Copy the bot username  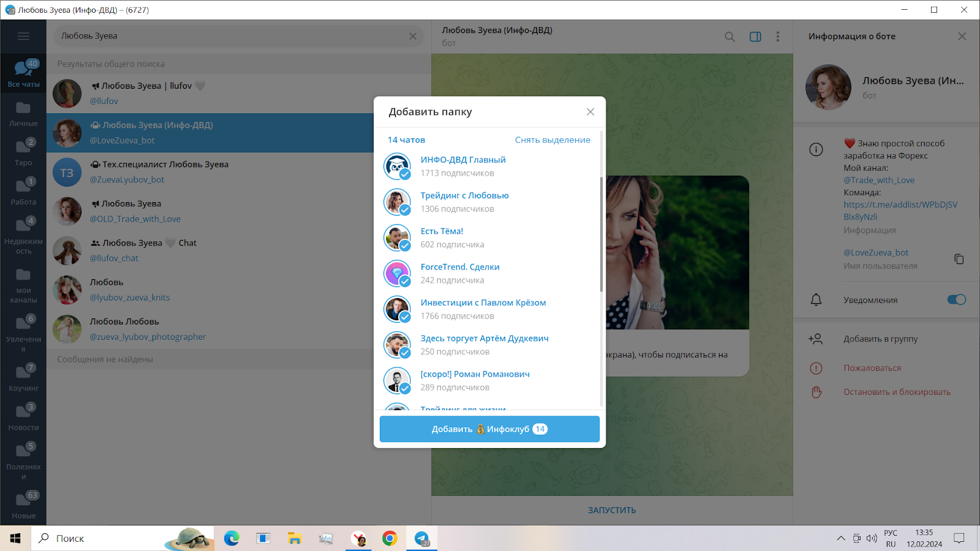coord(959,259)
